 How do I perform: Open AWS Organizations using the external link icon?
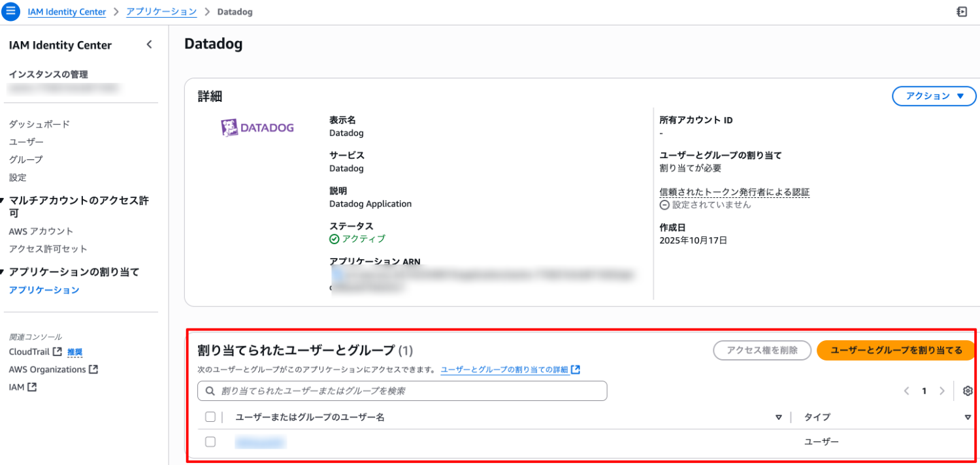(93, 369)
